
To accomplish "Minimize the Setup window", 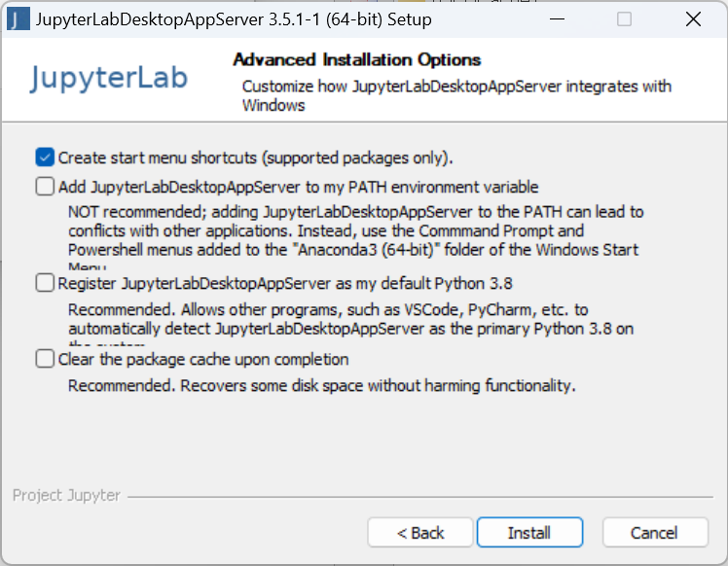I will coord(557,19).
